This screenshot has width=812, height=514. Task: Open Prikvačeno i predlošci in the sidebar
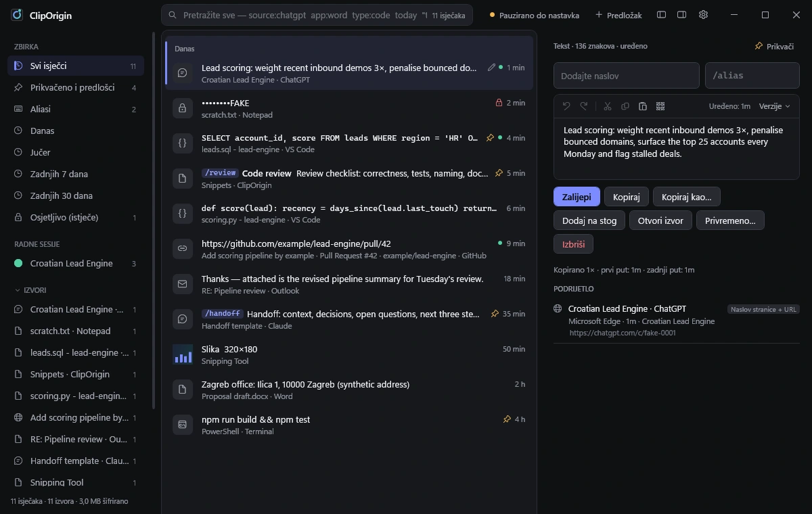76,88
